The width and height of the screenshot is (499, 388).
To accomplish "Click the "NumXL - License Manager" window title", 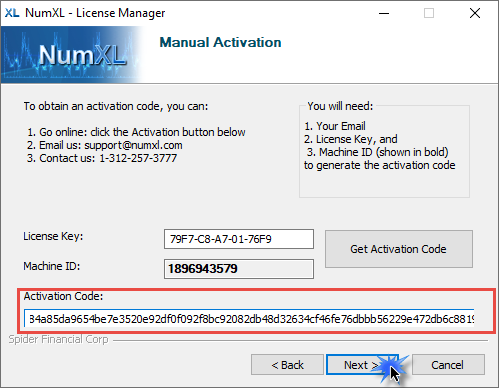I will (x=95, y=13).
